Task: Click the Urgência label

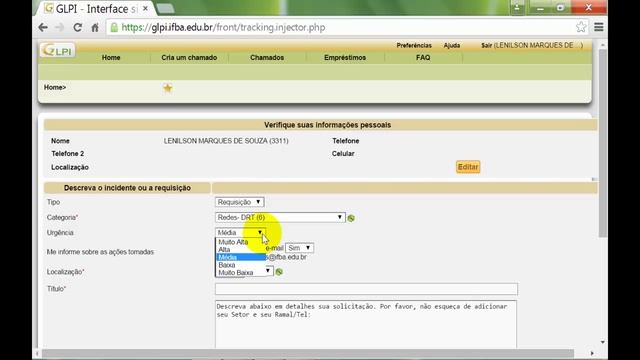Action: point(60,233)
